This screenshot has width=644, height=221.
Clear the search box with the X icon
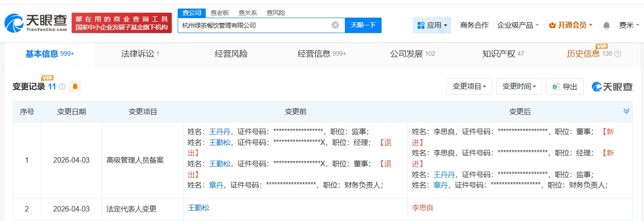[335, 25]
